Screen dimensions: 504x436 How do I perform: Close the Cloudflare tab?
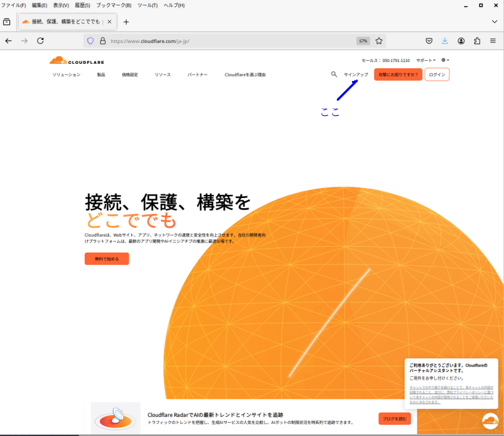point(110,22)
